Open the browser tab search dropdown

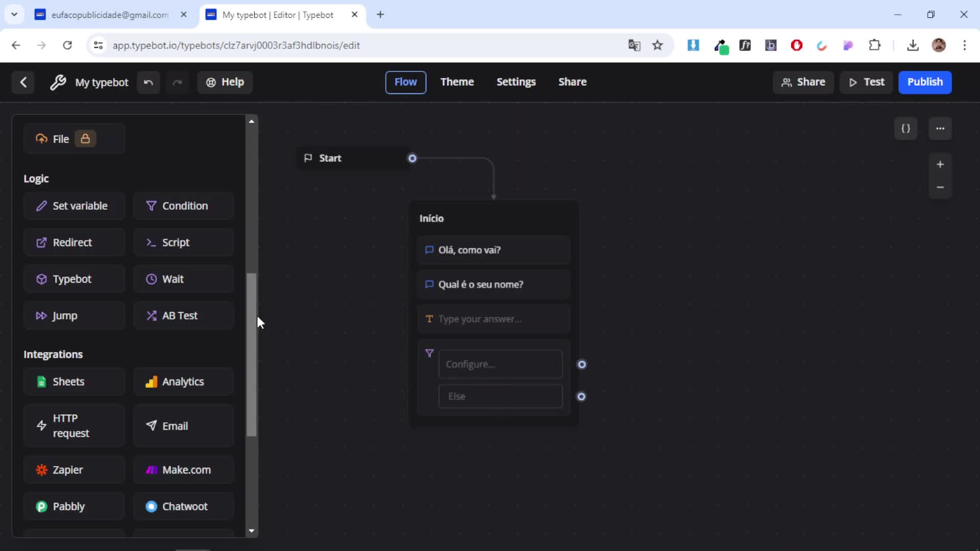click(x=14, y=14)
